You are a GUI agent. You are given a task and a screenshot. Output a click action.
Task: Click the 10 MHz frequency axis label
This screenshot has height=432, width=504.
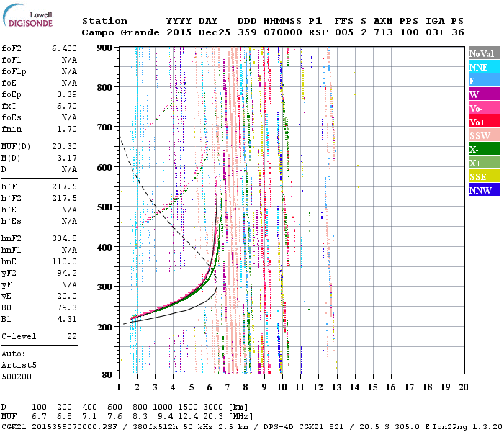[282, 387]
